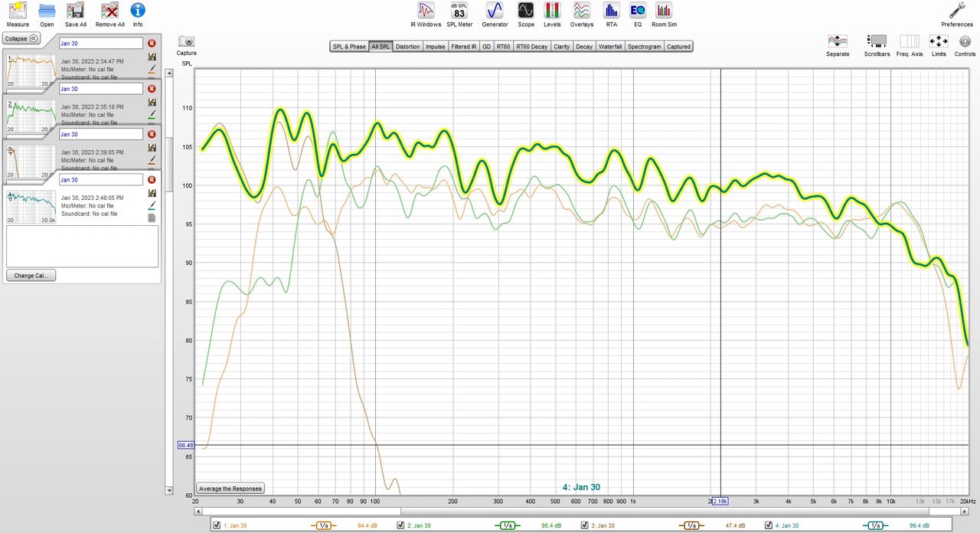This screenshot has height=533, width=980.
Task: Toggle the Freq. Axis icon
Action: pyautogui.click(x=910, y=45)
